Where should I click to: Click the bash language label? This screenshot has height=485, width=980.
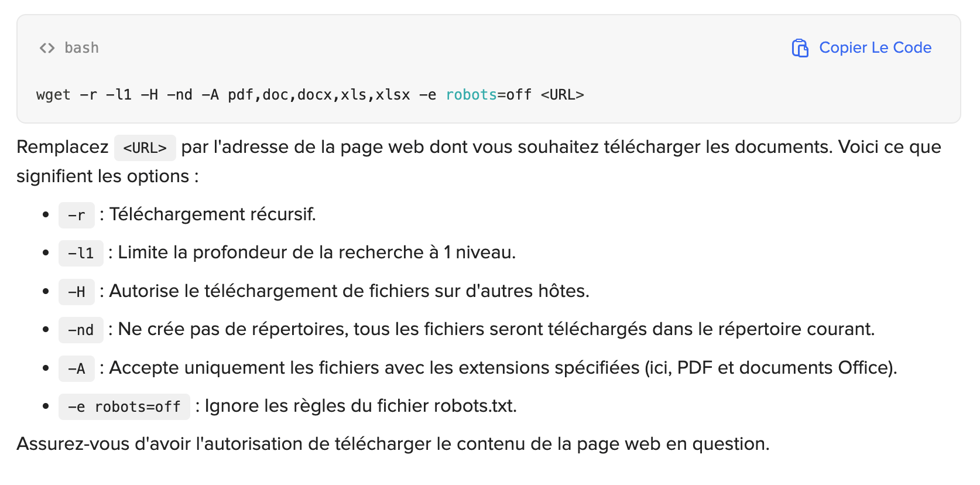81,48
